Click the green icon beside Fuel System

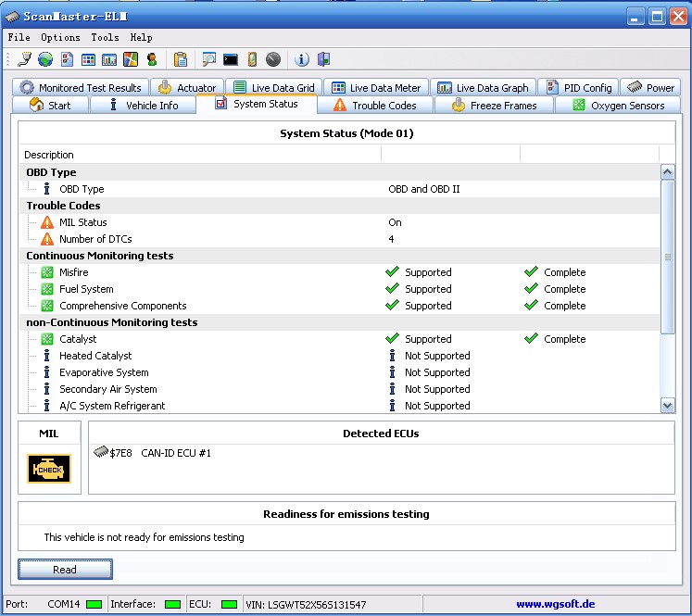[x=46, y=289]
